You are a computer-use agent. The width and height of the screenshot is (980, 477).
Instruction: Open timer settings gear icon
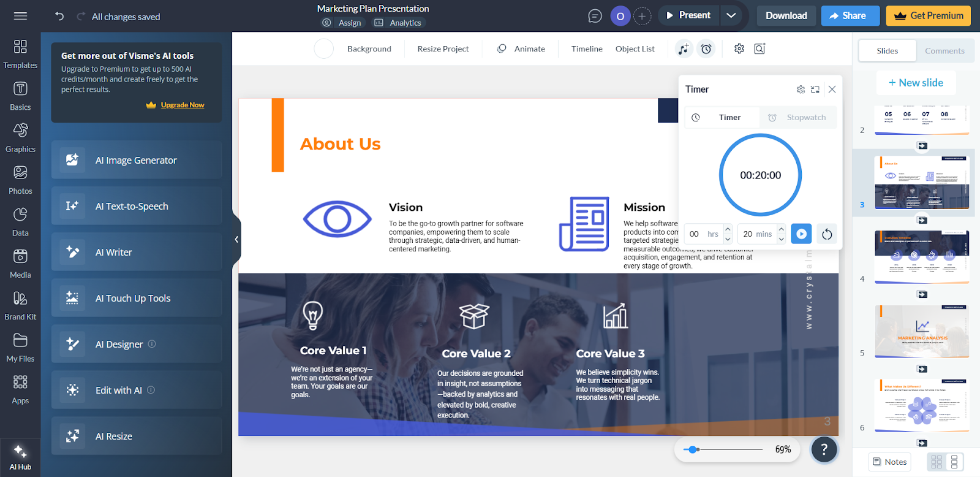click(x=801, y=90)
